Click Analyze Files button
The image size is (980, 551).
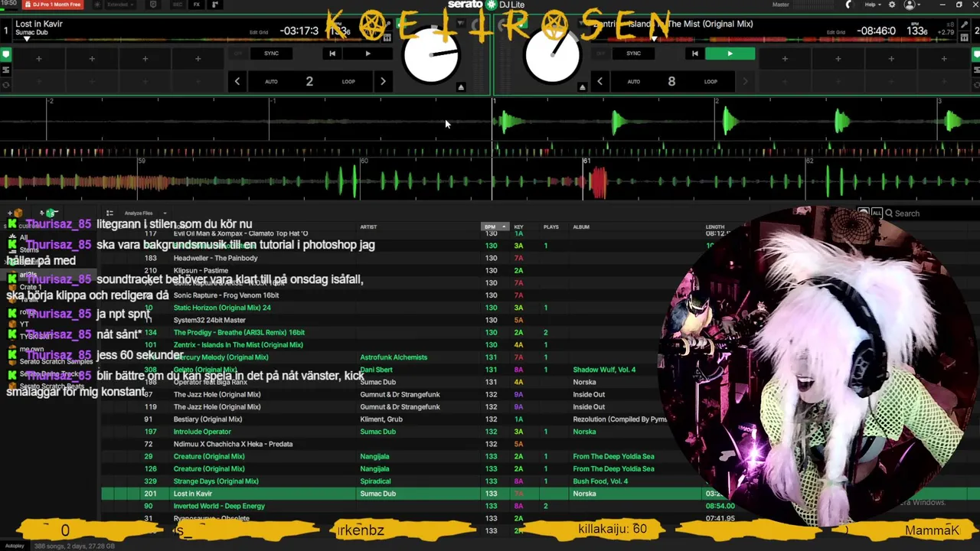click(139, 214)
